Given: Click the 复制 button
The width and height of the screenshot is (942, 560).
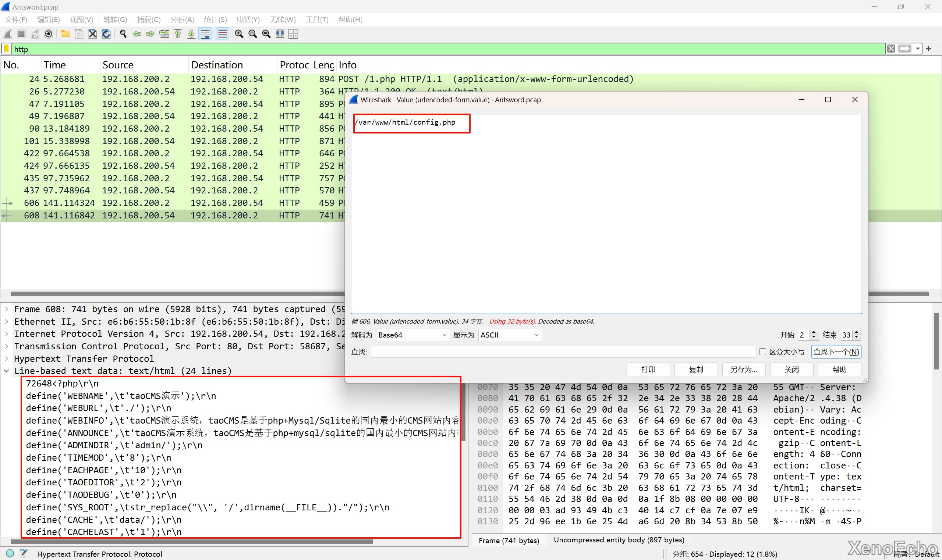Looking at the screenshot, I should coord(695,370).
